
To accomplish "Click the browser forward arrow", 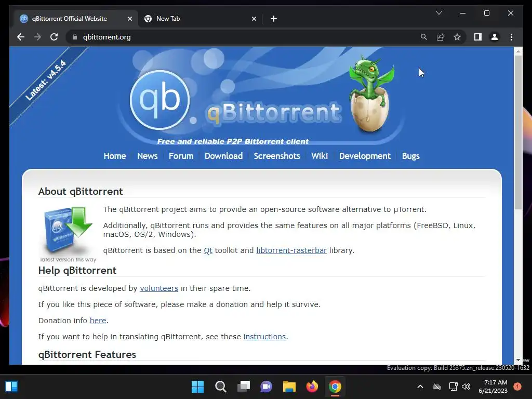I will coord(37,37).
